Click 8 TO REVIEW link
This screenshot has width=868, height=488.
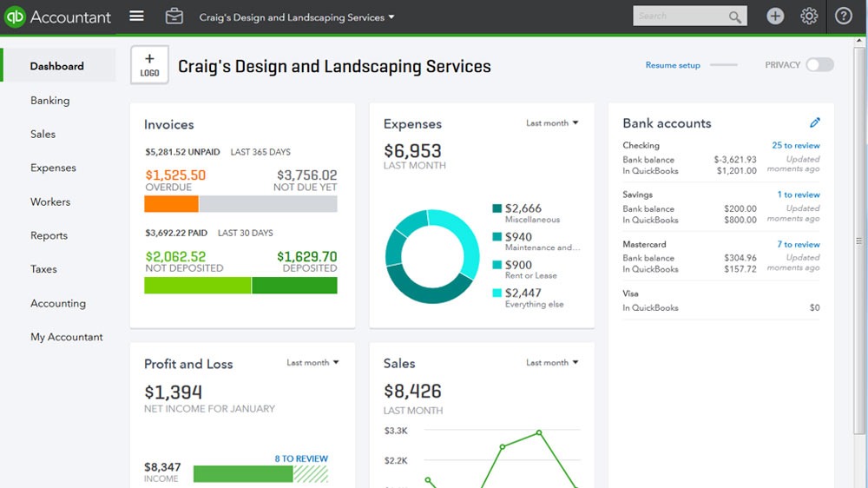(x=301, y=458)
